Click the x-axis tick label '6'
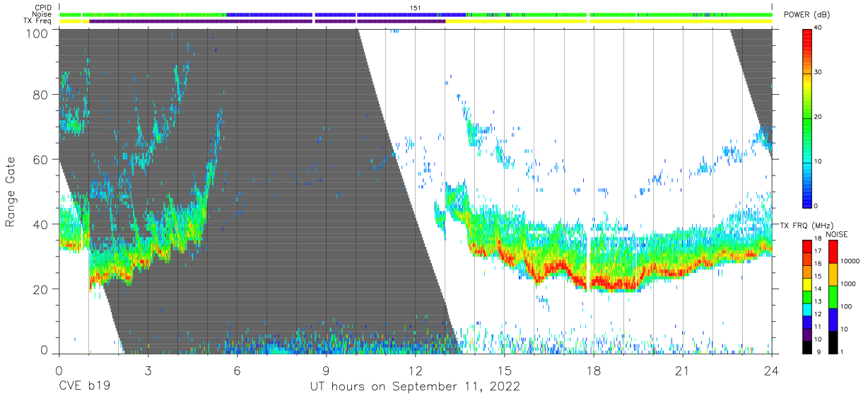 237,371
